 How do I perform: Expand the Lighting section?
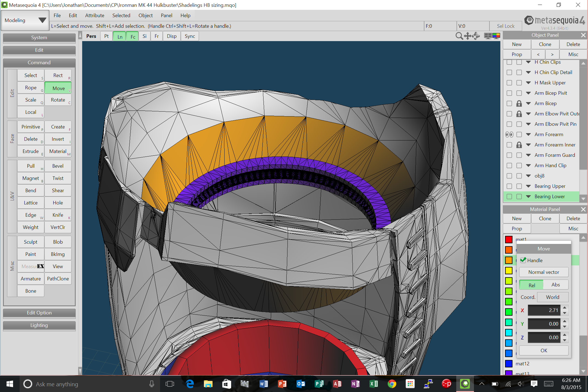(39, 325)
